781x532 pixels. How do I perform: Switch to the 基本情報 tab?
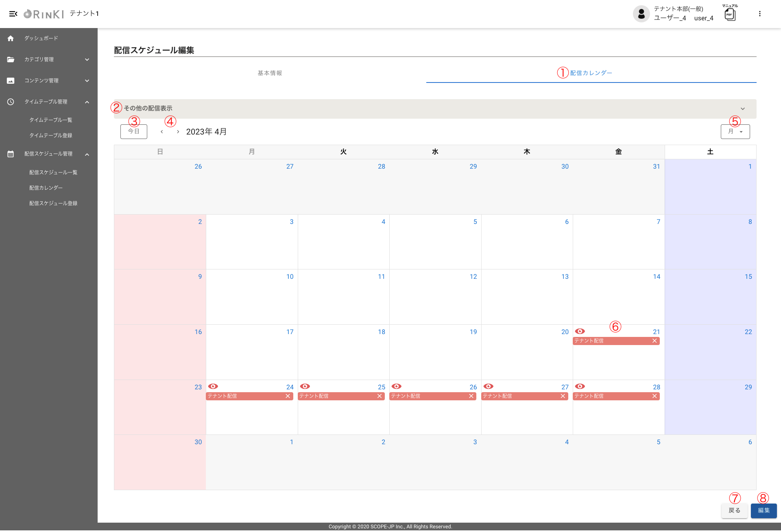270,73
